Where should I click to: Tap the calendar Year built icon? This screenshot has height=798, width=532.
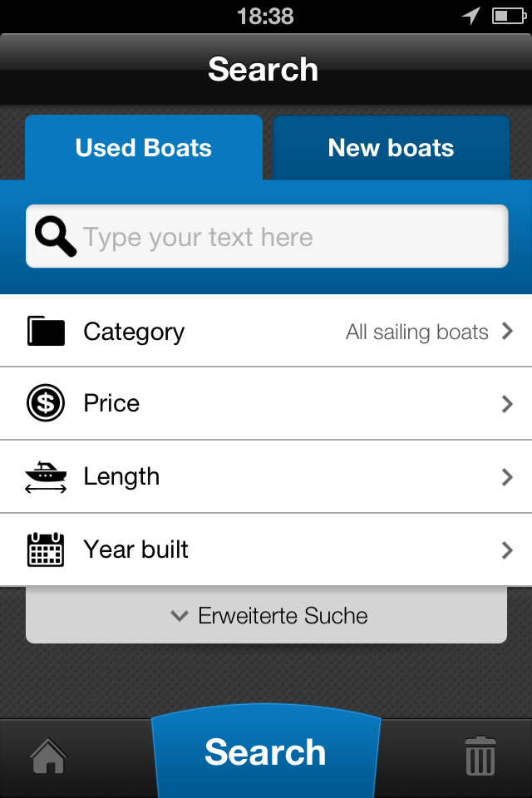46,549
